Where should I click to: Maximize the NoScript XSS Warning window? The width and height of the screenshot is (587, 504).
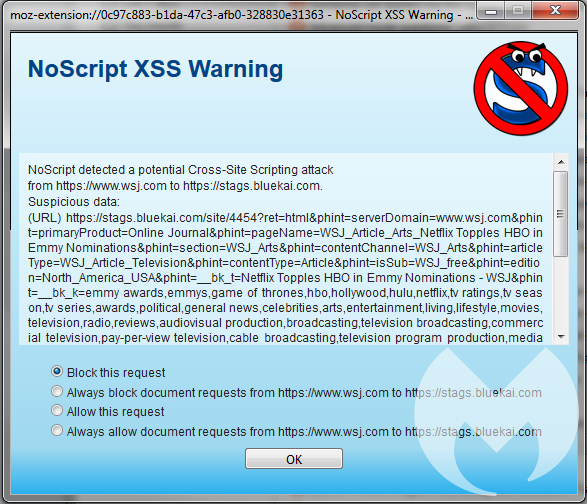click(x=518, y=11)
